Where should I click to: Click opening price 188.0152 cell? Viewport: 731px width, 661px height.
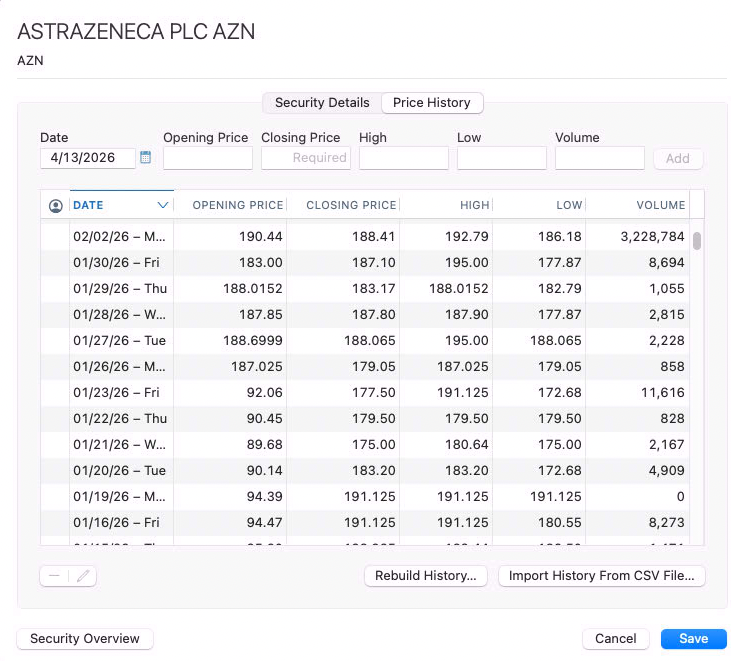point(253,289)
